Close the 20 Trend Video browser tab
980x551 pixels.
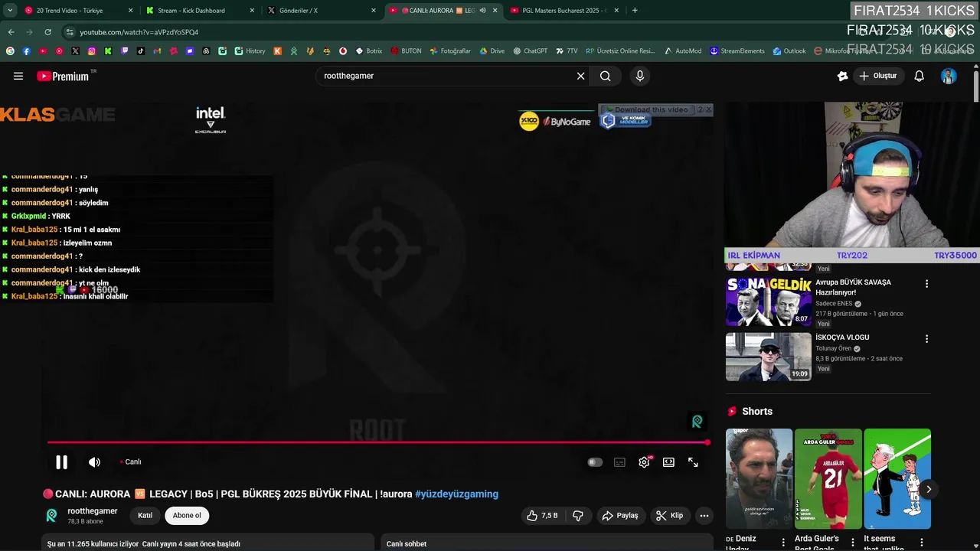click(x=130, y=11)
